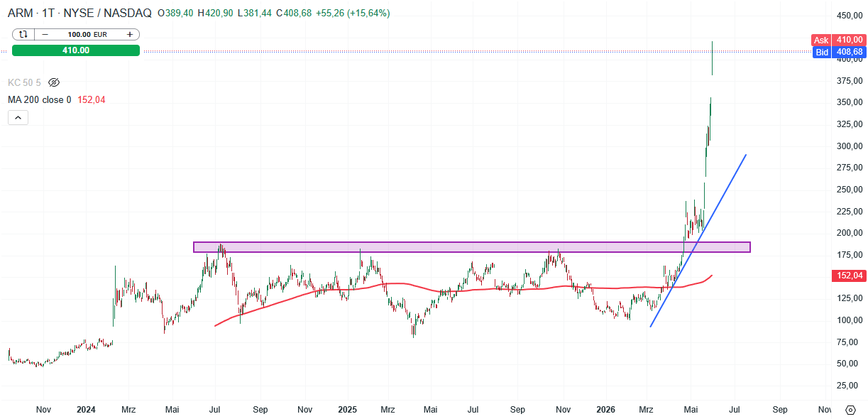Viewport: 868px width, 419px height.
Task: Click the H420,90 high value
Action: [216, 13]
